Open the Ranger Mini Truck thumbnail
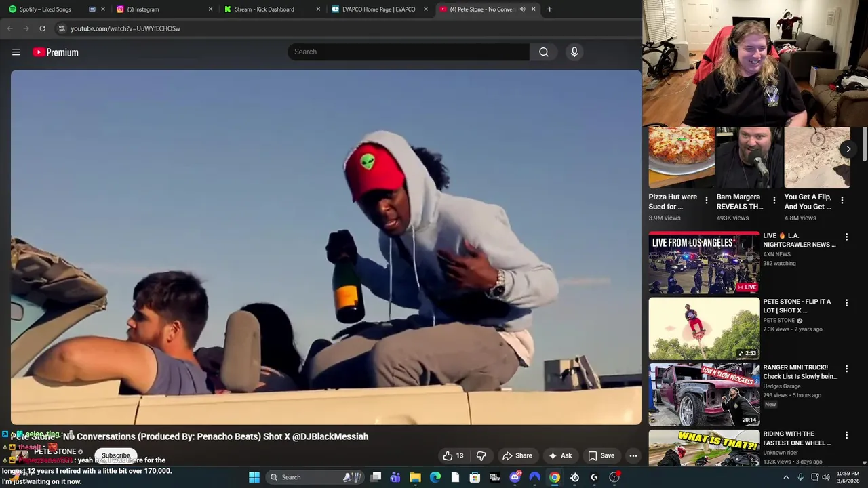The height and width of the screenshot is (488, 868). coord(704,394)
